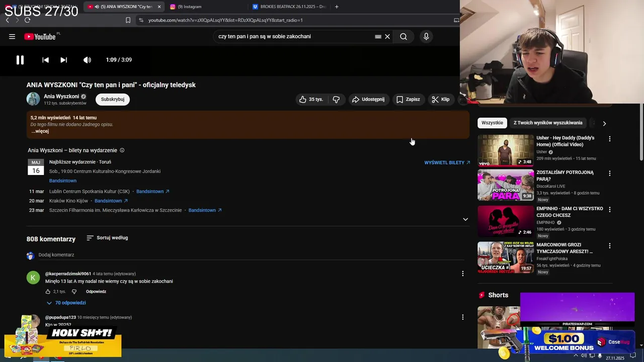Select the Z Twoich wyników wyszukiwania chip
644x362 pixels.
548,123
